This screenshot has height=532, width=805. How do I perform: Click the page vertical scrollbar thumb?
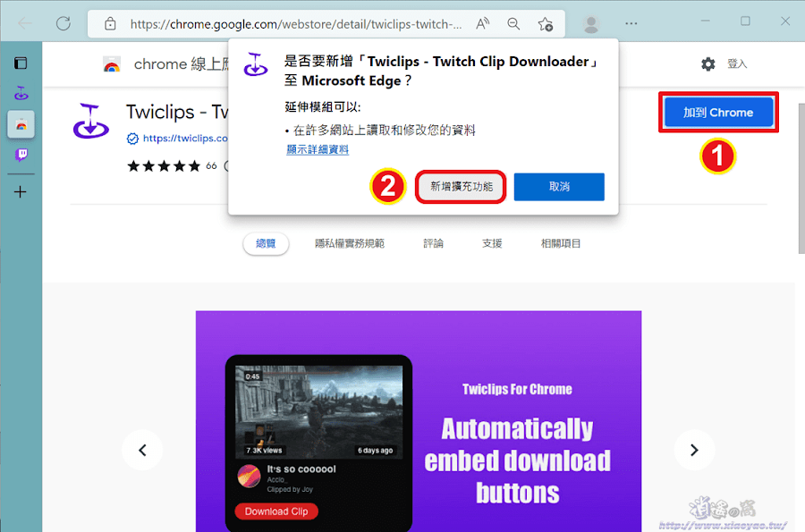(801, 179)
